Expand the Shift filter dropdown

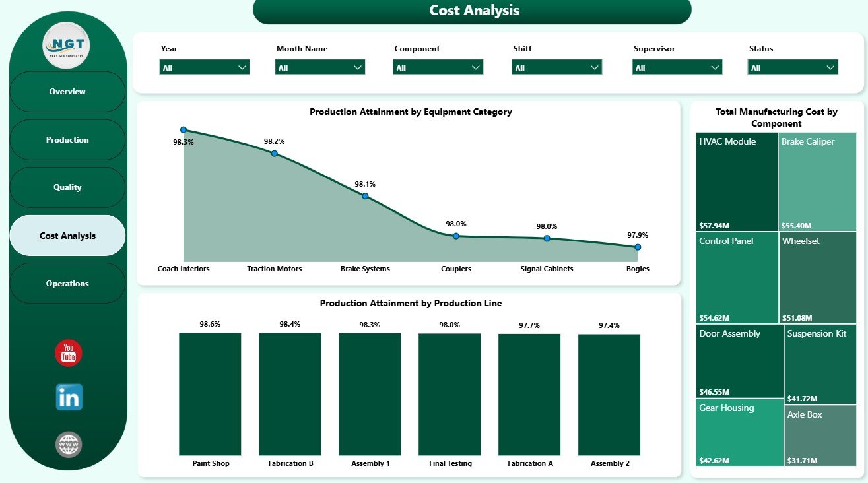point(557,67)
